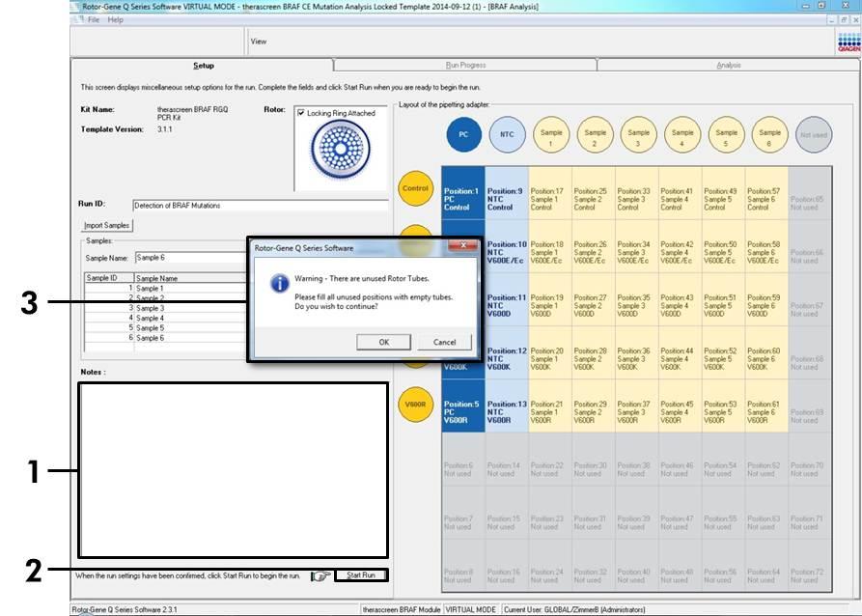Click VIRTUAL MODE in status bar
862x616 pixels.
click(x=471, y=609)
